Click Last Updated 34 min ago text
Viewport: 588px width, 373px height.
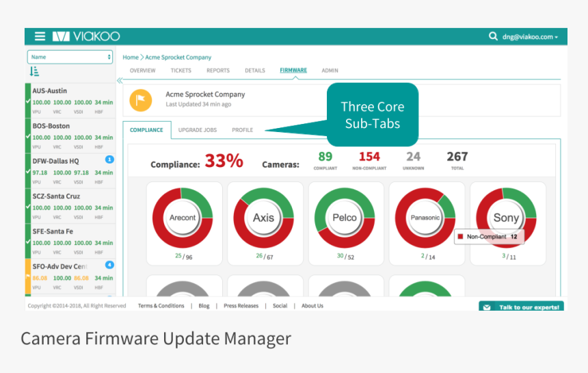tap(198, 104)
